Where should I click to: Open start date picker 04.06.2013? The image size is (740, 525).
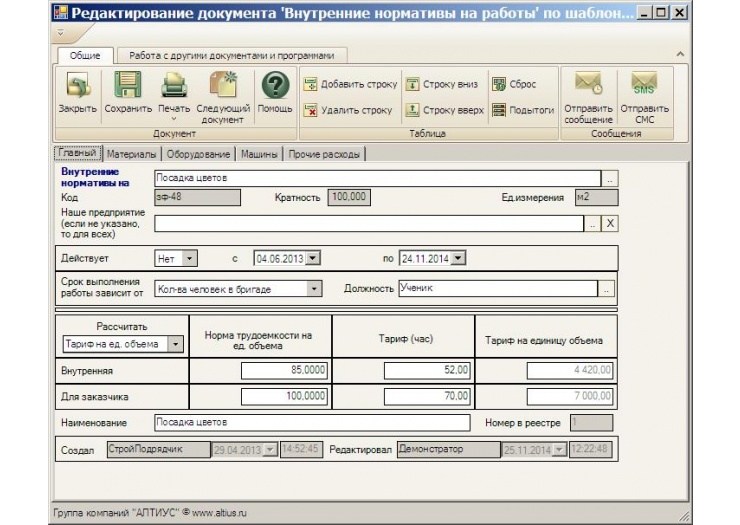pos(312,259)
